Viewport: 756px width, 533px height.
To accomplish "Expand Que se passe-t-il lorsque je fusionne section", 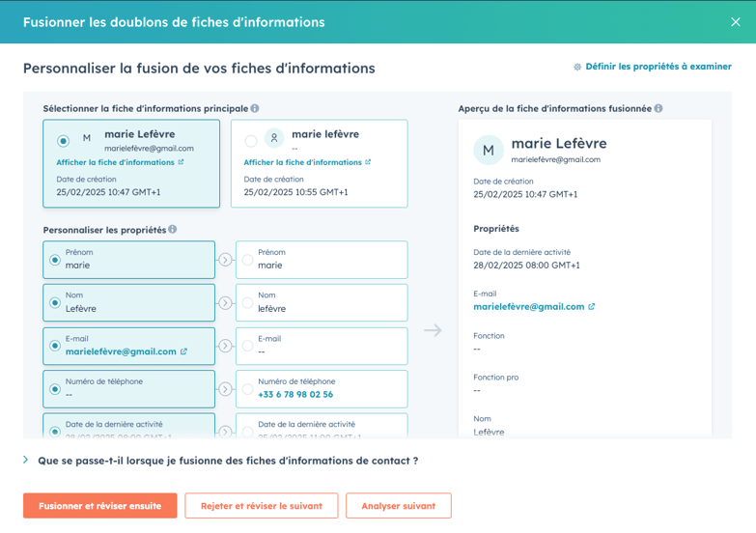I will 26,461.
